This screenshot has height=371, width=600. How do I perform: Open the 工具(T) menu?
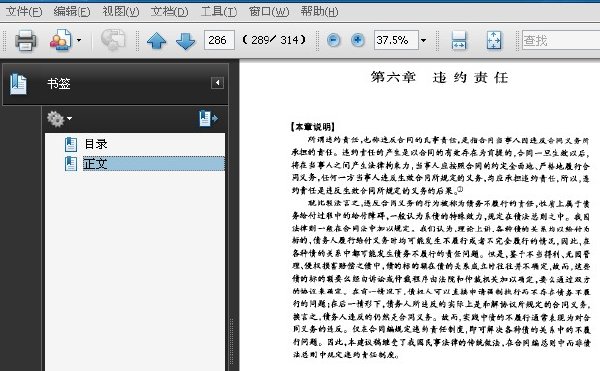tap(219, 11)
